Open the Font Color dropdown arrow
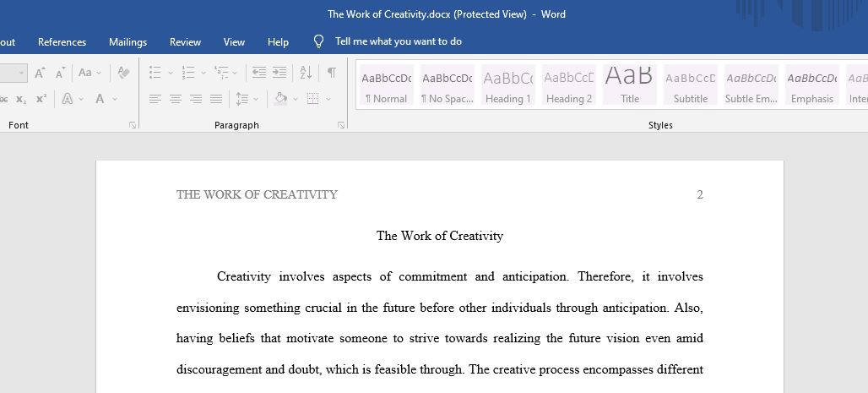 (x=115, y=99)
